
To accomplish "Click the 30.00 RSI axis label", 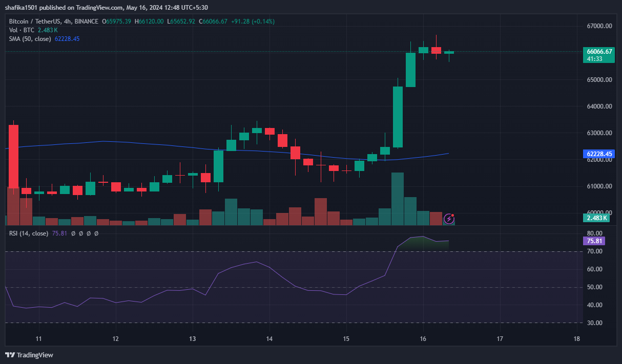I will [594, 323].
